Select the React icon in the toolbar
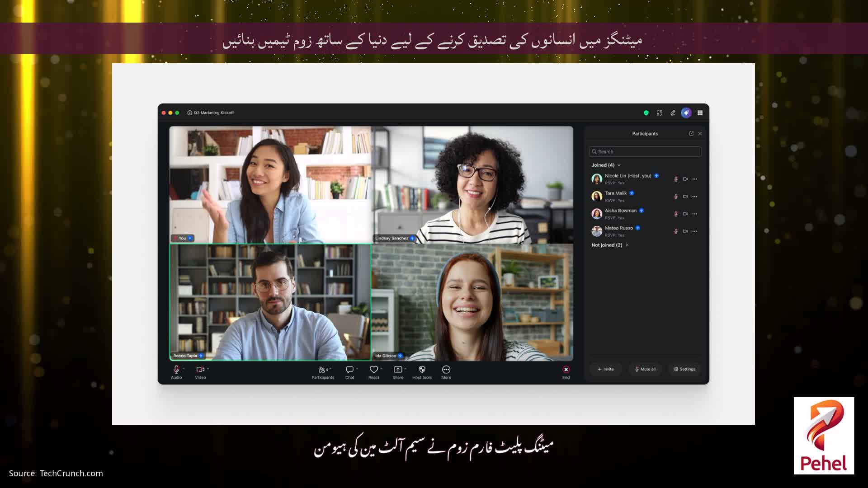 pos(373,370)
